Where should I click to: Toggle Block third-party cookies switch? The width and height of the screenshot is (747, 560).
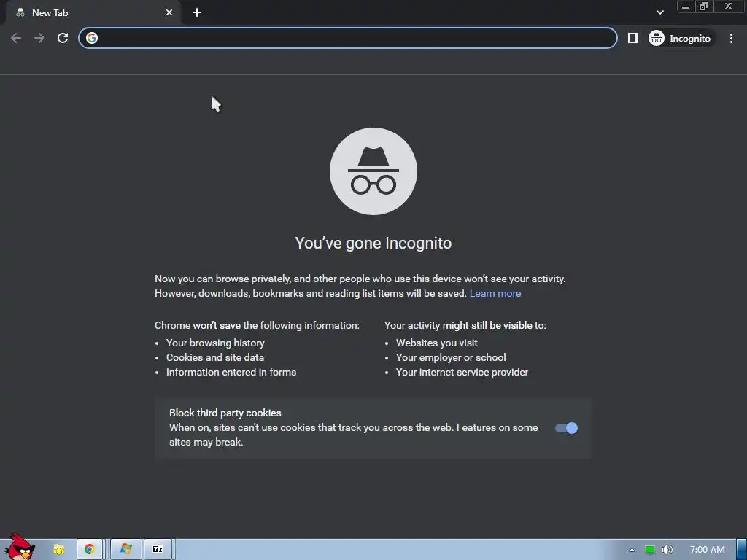coord(566,428)
